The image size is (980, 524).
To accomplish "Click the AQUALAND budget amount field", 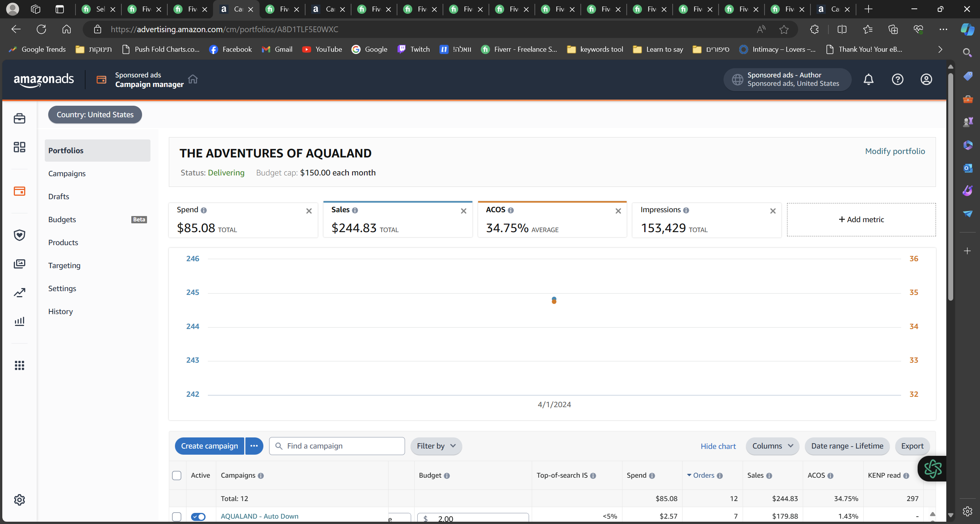I will coord(473,518).
